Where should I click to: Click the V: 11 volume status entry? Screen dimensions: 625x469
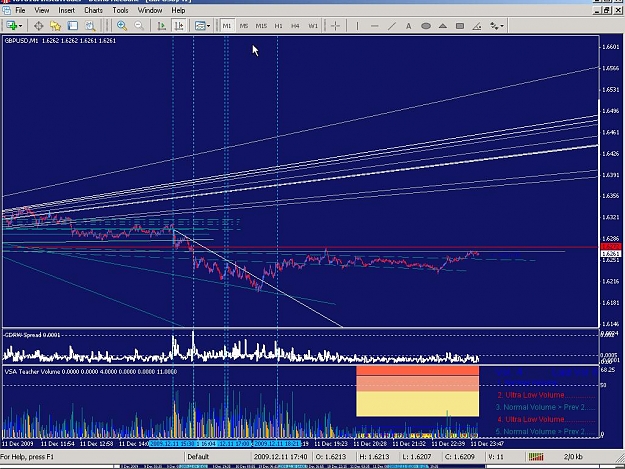pyautogui.click(x=494, y=457)
